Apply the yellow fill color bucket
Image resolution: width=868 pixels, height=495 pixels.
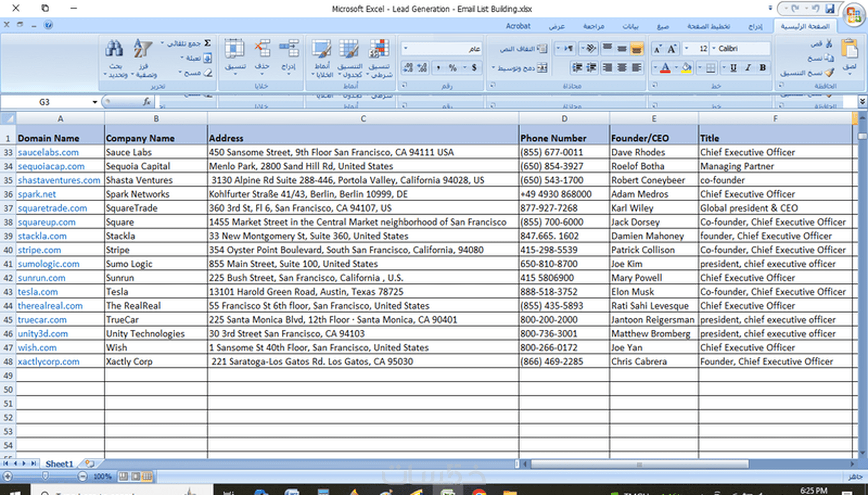click(x=687, y=67)
